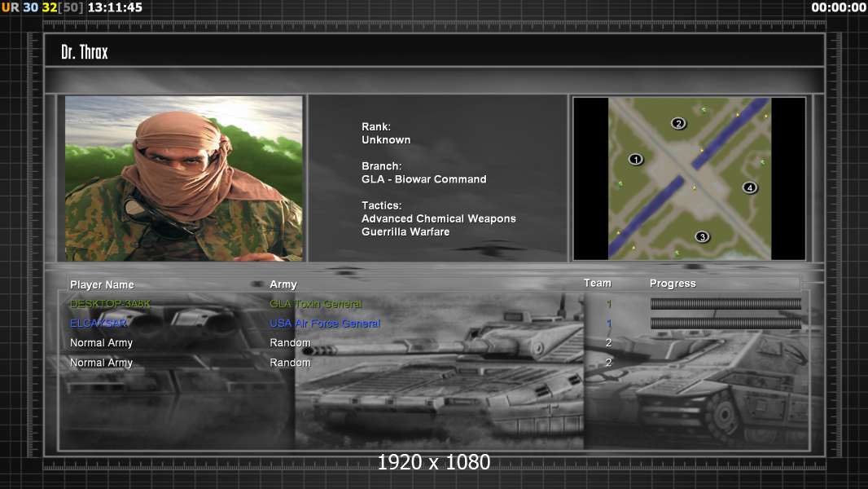Click start position marker 4 on map
The width and height of the screenshot is (868, 489).
pos(750,187)
